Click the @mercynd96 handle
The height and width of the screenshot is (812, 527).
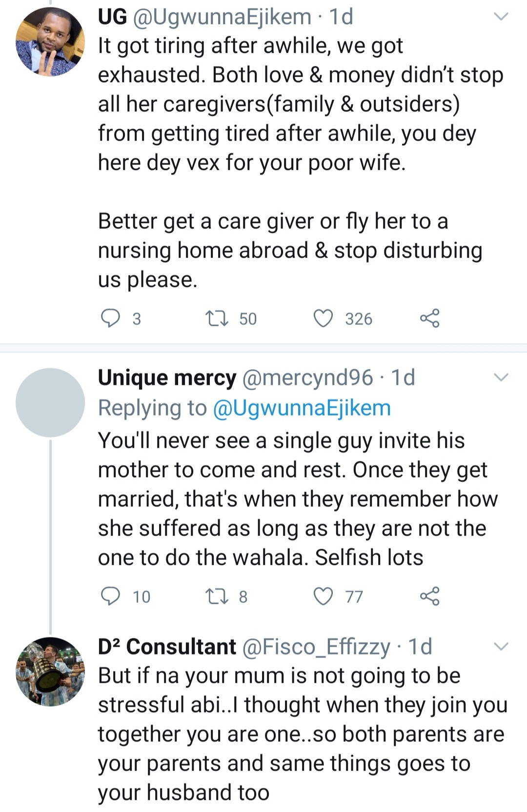307,378
